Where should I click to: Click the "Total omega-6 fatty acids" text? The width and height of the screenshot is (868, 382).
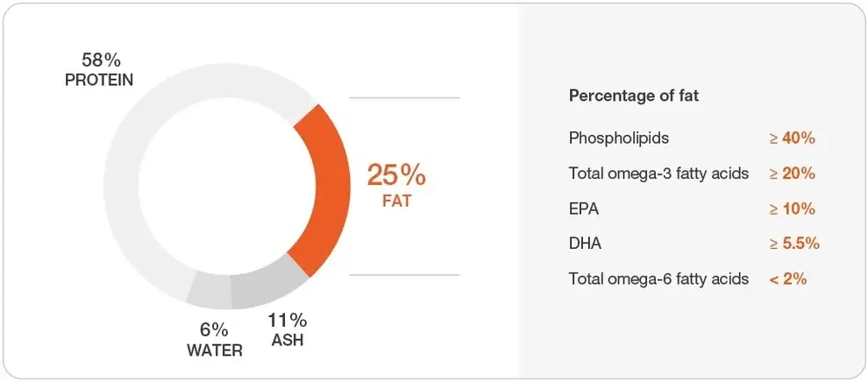click(658, 279)
